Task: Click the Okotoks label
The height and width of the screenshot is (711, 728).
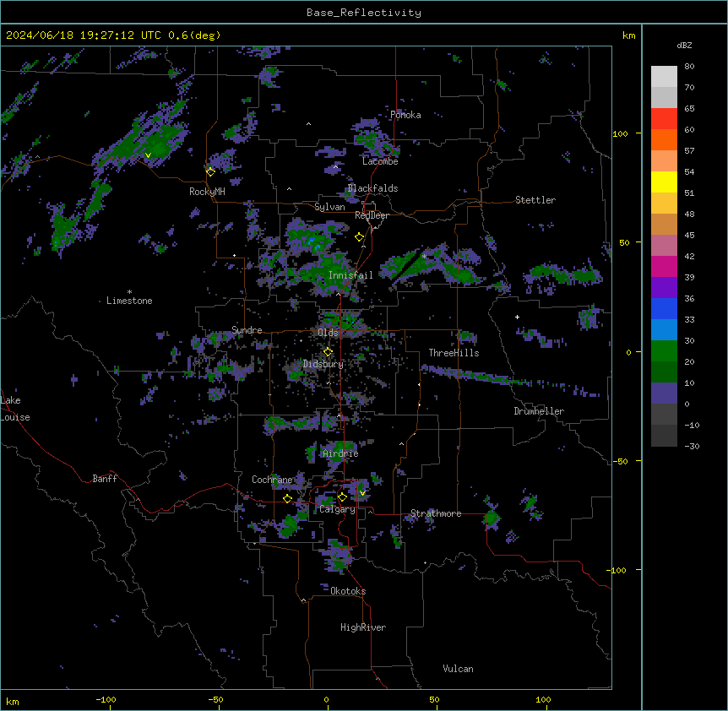Action: point(348,591)
